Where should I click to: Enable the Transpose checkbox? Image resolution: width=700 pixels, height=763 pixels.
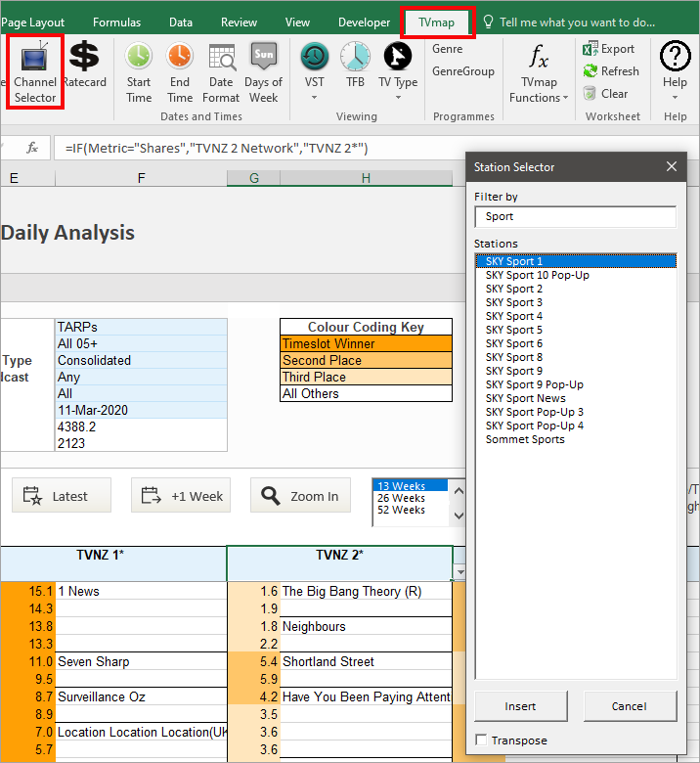click(x=481, y=741)
